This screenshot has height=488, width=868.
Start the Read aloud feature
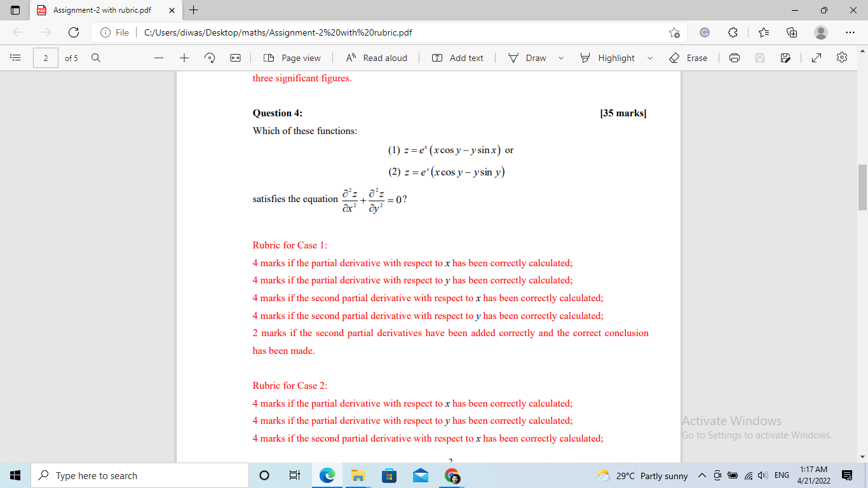[x=377, y=57]
